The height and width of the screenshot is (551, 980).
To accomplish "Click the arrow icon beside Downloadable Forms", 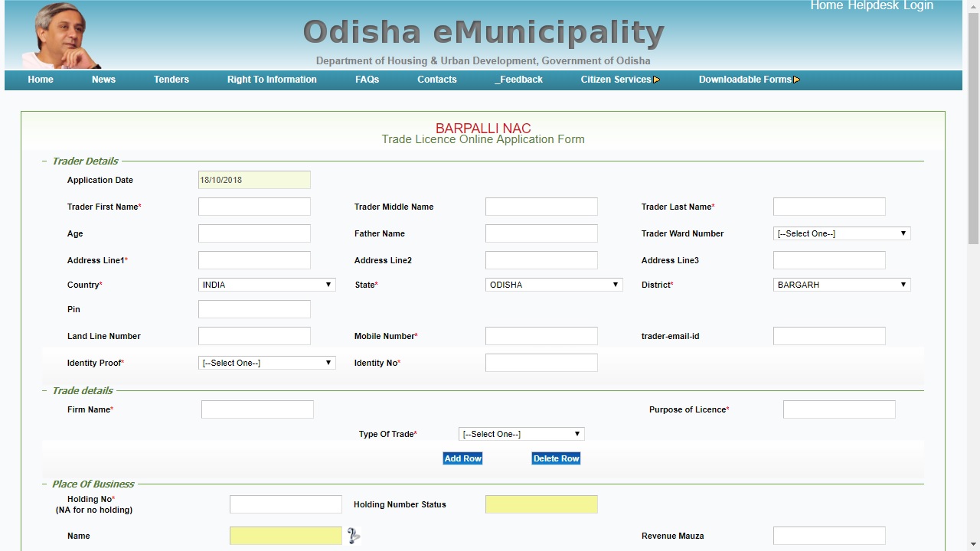I will [x=797, y=79].
